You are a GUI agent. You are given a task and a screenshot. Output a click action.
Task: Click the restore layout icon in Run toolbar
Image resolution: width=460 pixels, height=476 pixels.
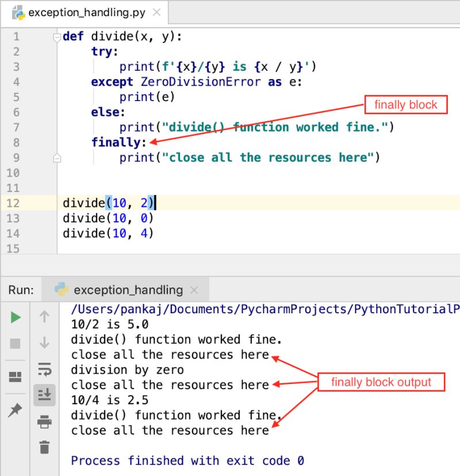click(x=16, y=377)
